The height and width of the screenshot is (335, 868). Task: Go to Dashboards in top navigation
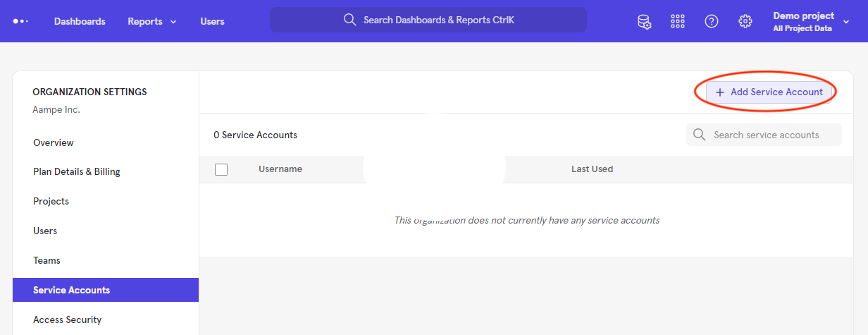pyautogui.click(x=80, y=21)
